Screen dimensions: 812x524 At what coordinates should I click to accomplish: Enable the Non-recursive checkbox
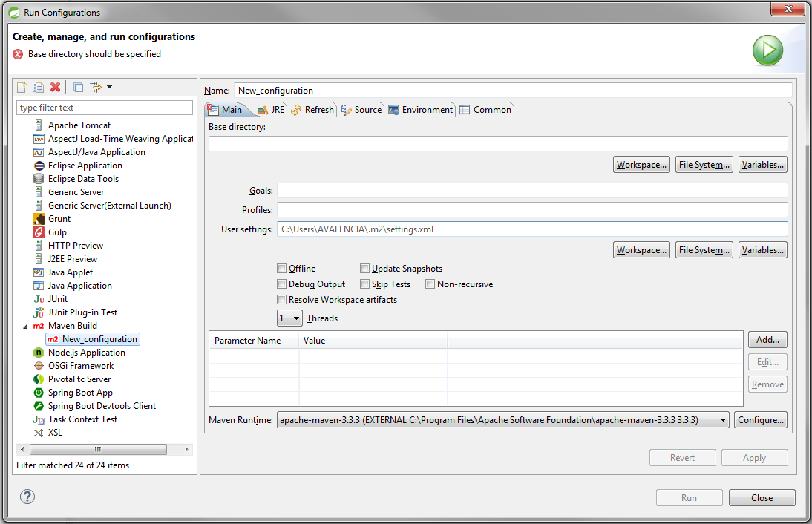(x=430, y=284)
